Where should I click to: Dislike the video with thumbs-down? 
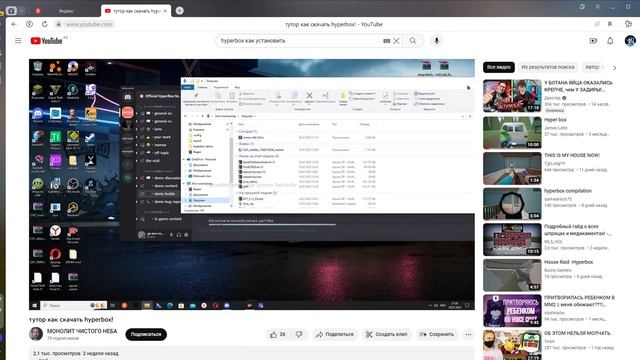[299, 334]
